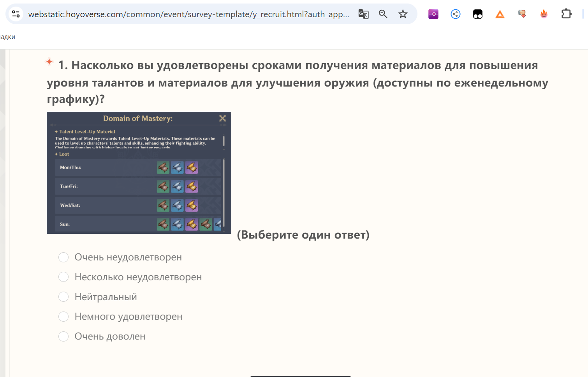Screen dimensions: 588x377
Task: Click the Mon/Thu purple talent book icon
Action: 192,168
